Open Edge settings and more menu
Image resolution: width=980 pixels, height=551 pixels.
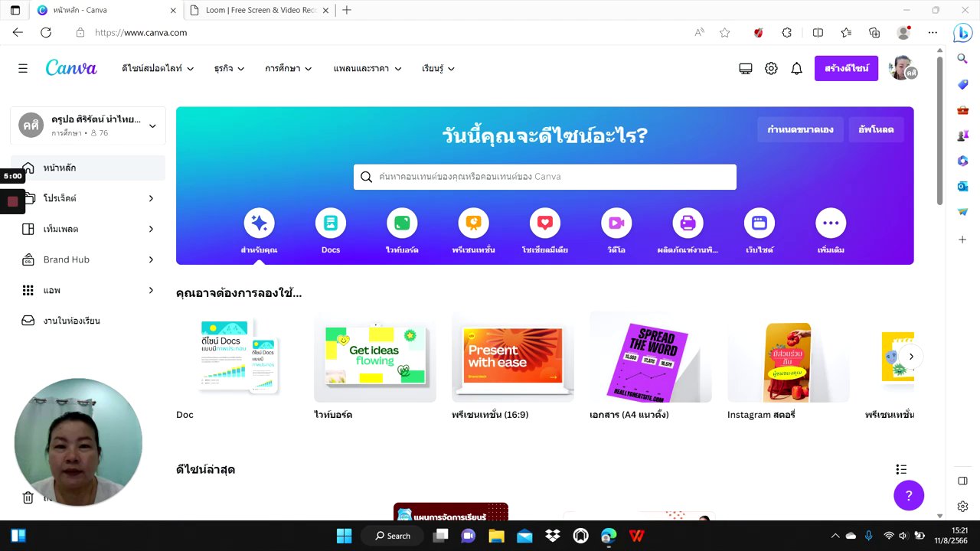tap(933, 33)
